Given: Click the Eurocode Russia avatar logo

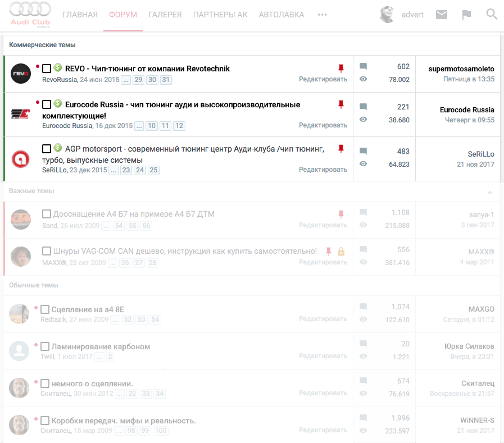Looking at the screenshot, I should (x=21, y=114).
